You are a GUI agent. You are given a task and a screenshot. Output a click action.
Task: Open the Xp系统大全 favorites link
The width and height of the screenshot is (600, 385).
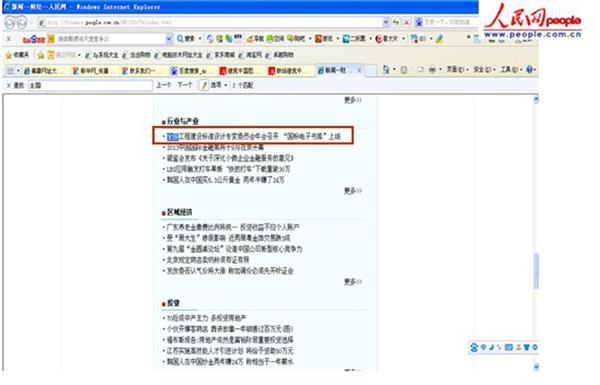click(x=102, y=55)
